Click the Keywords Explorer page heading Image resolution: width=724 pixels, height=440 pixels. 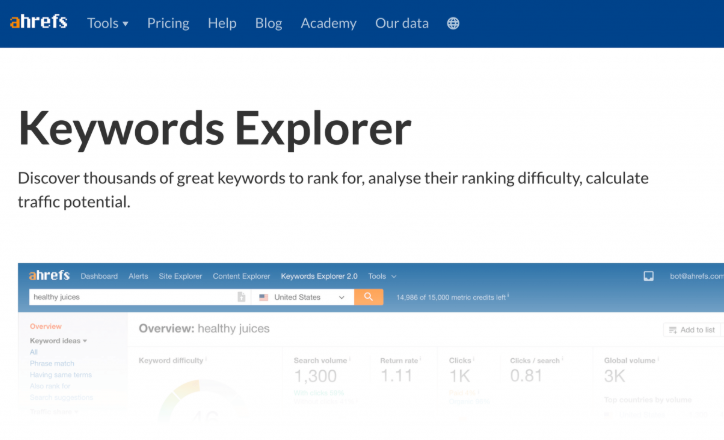tap(215, 129)
